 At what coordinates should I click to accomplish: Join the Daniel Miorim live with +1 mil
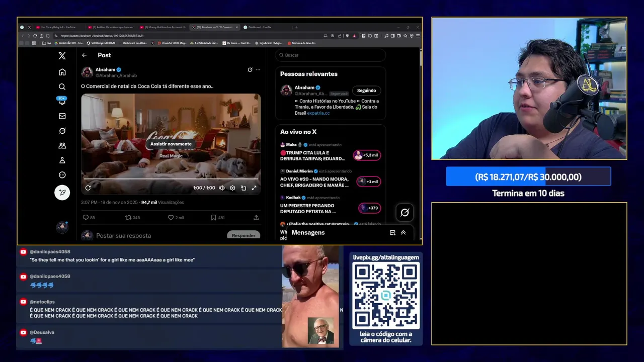point(368,182)
